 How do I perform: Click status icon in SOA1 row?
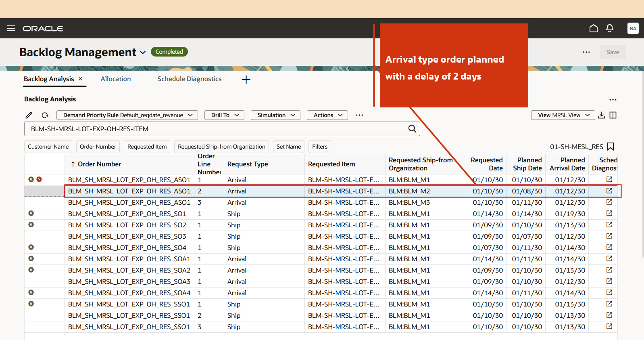tap(31, 258)
